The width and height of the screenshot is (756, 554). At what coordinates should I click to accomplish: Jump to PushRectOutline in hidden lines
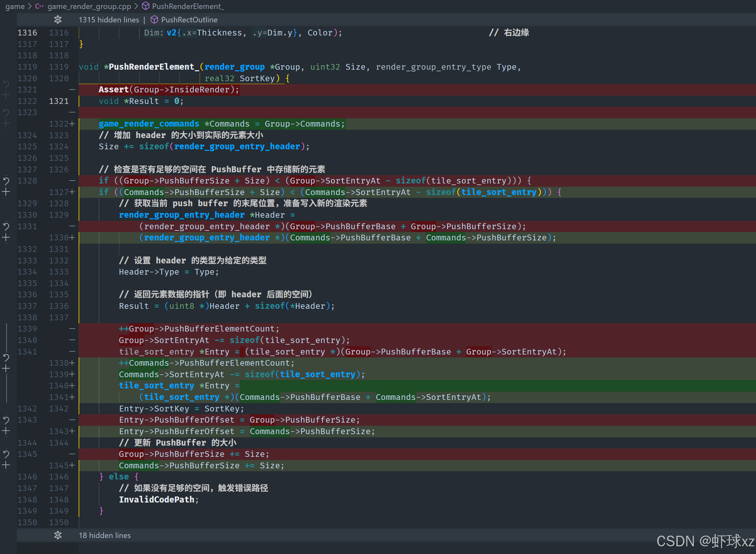pos(189,20)
